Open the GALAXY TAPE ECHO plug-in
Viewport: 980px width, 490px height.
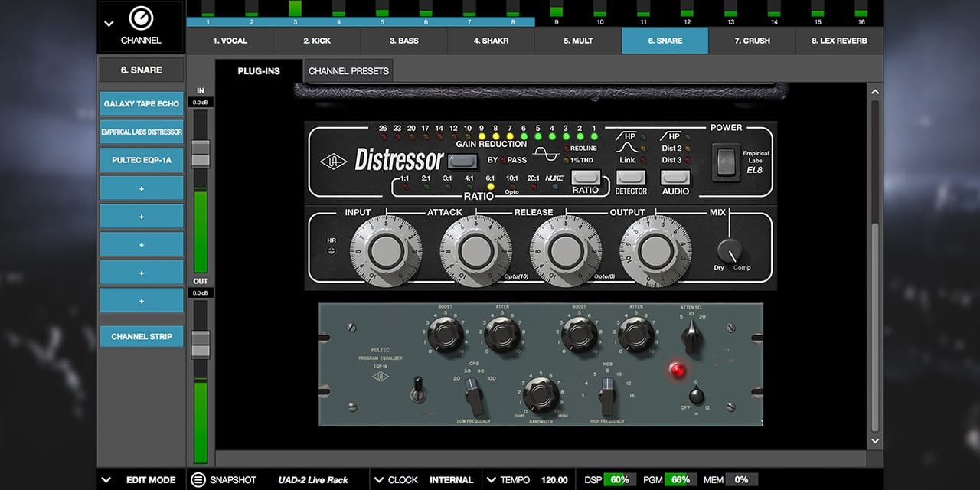(x=141, y=103)
